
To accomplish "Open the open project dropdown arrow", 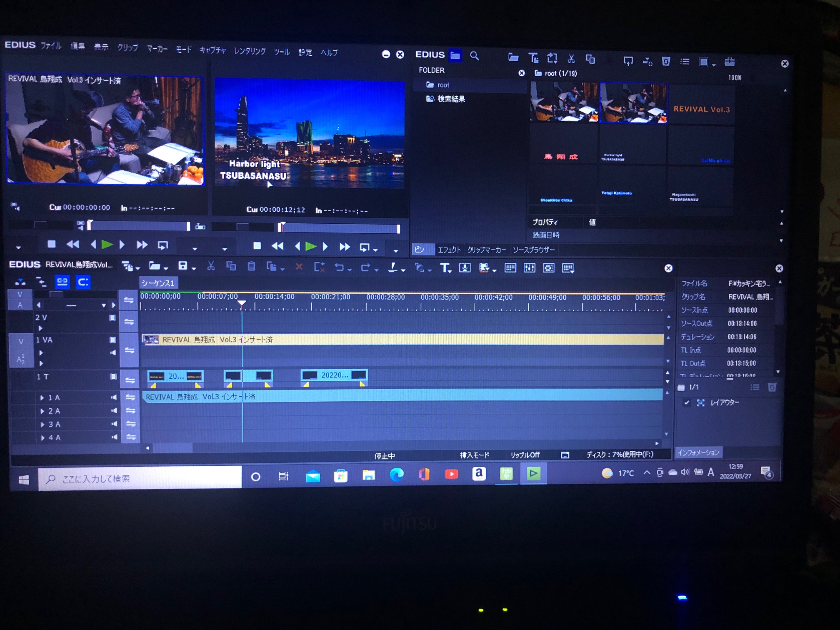I will coord(166,268).
